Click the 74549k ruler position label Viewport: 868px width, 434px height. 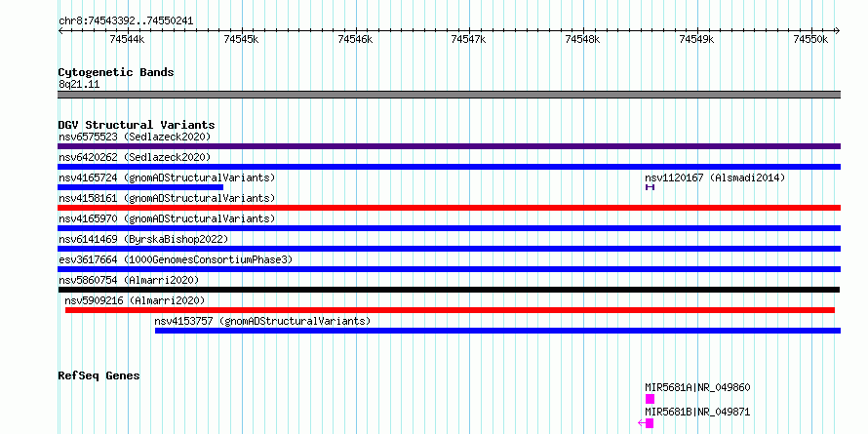point(697,39)
